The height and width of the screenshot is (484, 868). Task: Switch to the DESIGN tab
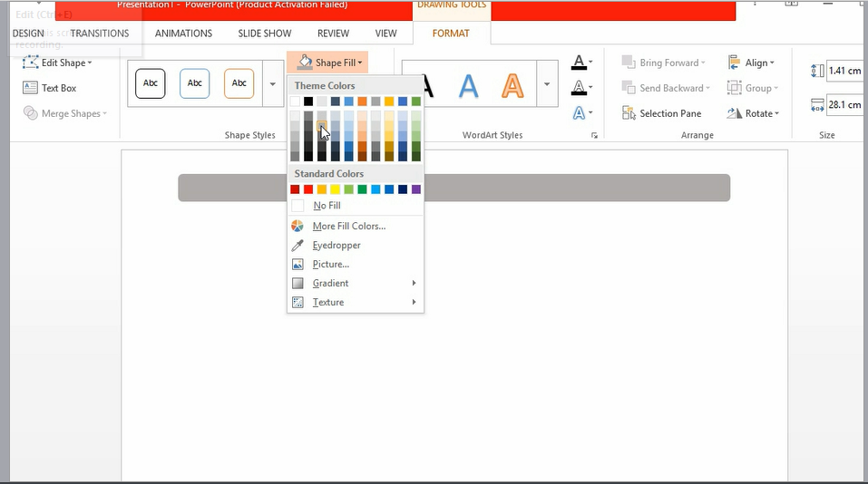tap(28, 34)
